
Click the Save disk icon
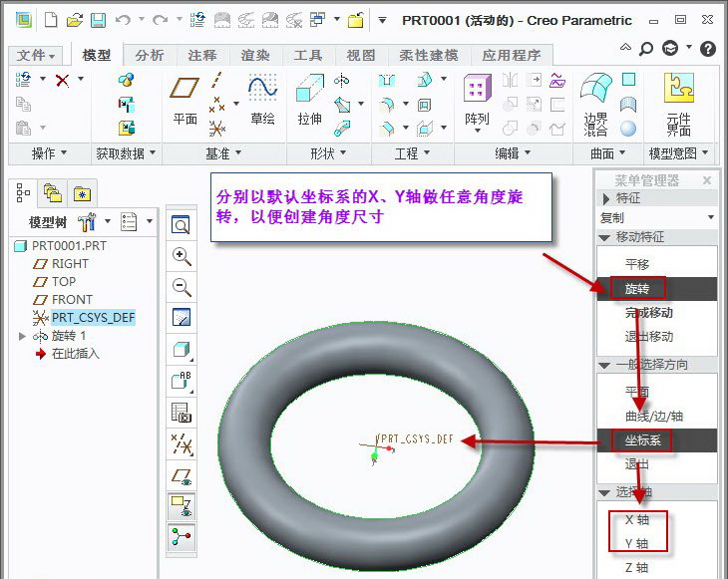pyautogui.click(x=98, y=20)
